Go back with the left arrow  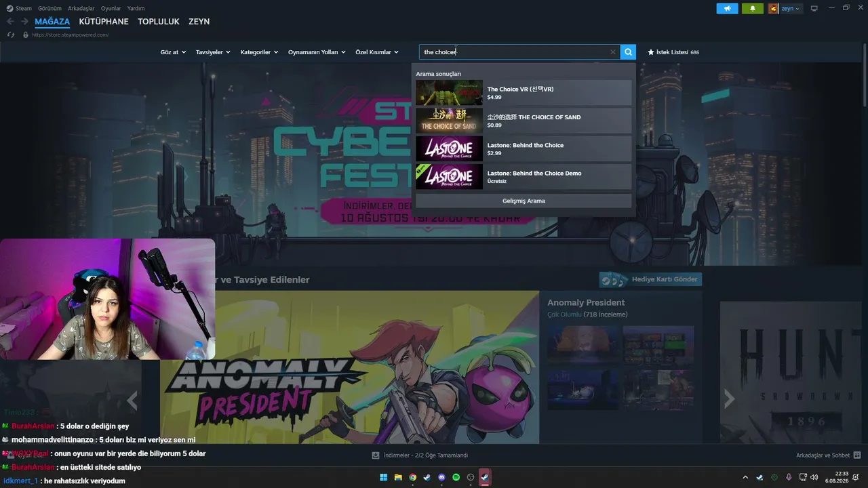click(x=10, y=22)
